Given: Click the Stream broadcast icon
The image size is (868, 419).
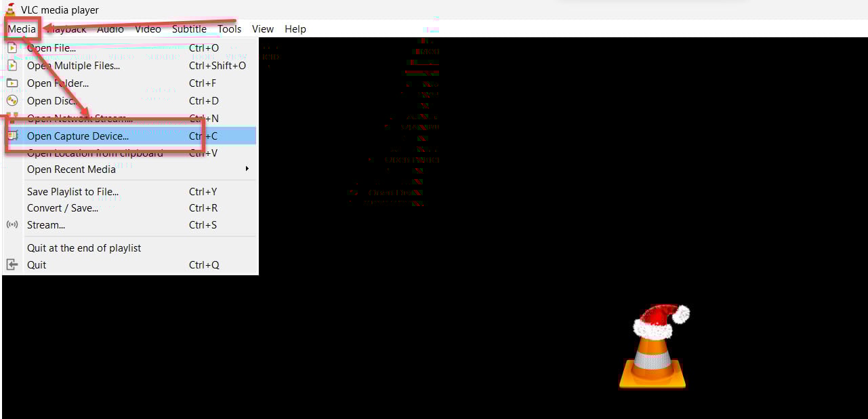Looking at the screenshot, I should (12, 224).
